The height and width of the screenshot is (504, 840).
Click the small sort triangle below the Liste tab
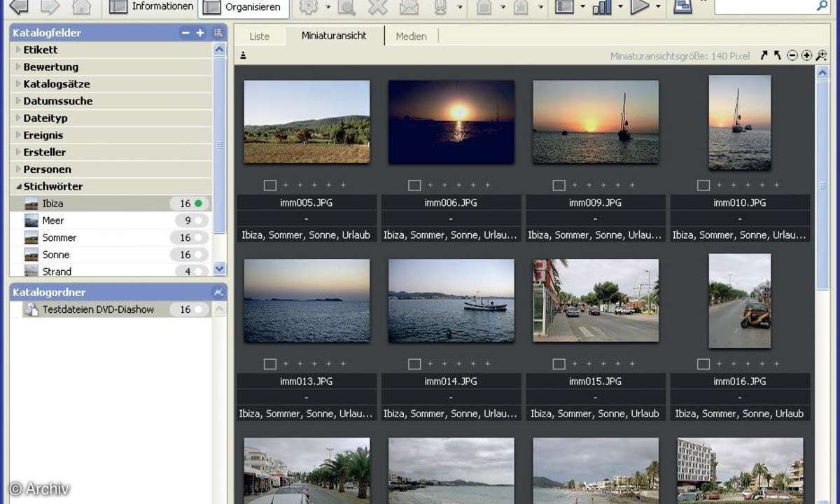[243, 55]
